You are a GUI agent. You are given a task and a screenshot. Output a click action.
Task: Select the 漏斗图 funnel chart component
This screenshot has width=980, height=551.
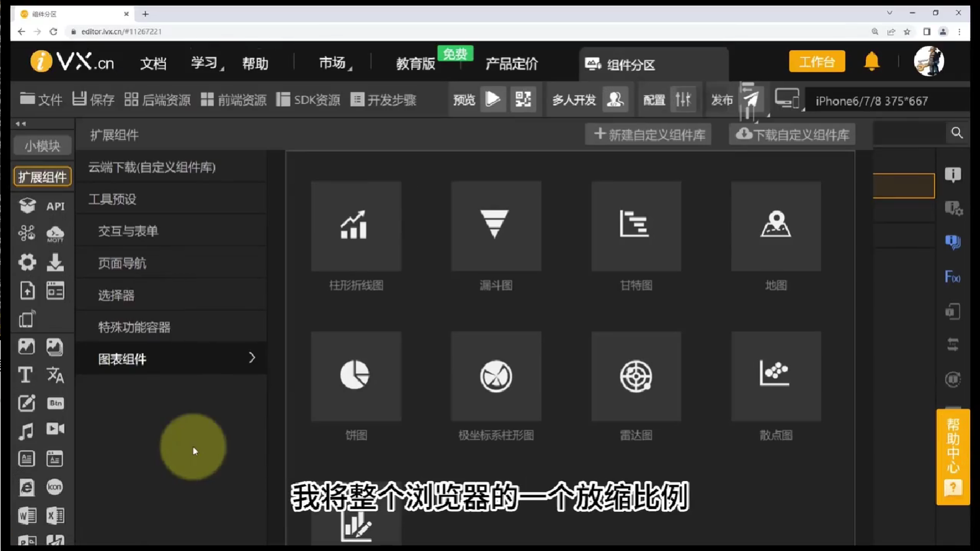click(496, 226)
